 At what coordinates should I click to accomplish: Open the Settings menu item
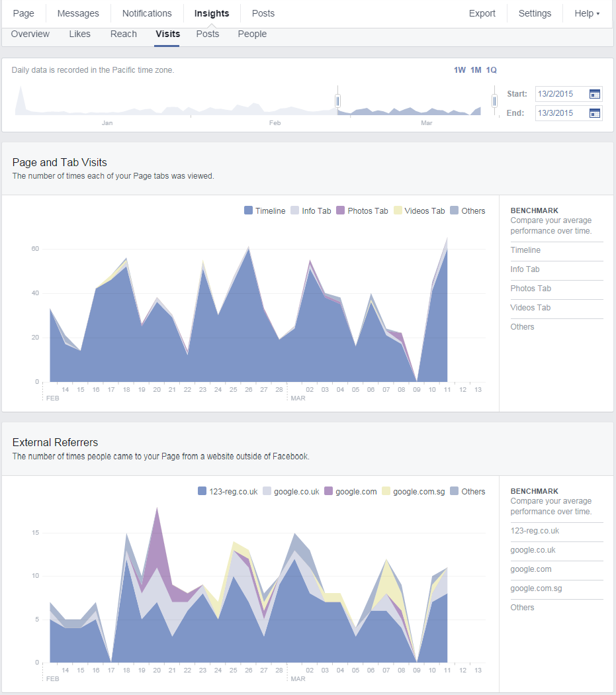pyautogui.click(x=535, y=13)
